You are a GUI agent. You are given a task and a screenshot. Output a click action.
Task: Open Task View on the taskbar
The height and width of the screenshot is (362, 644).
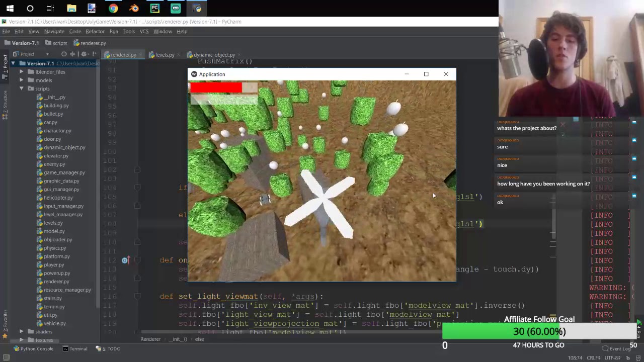50,8
